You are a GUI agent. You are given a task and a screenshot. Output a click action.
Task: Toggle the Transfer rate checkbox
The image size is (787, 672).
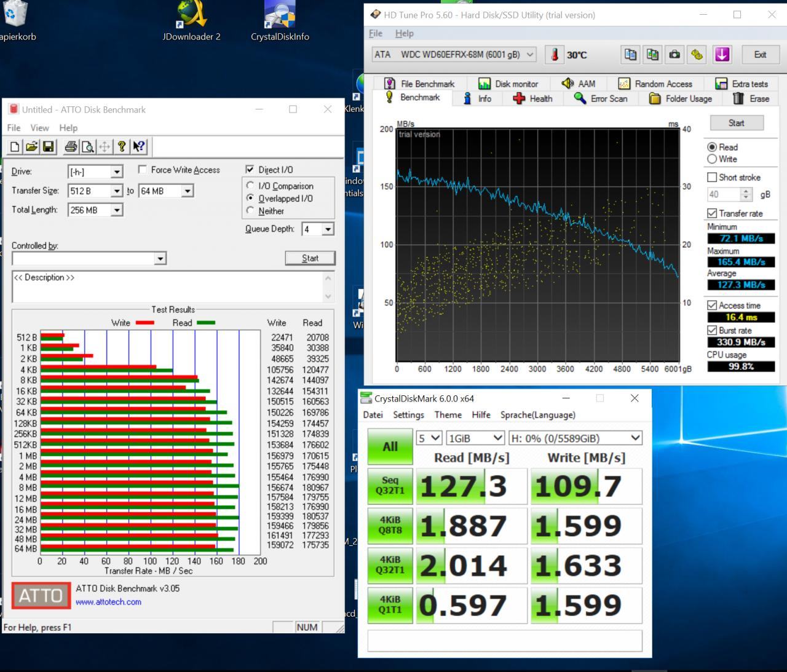tap(712, 213)
